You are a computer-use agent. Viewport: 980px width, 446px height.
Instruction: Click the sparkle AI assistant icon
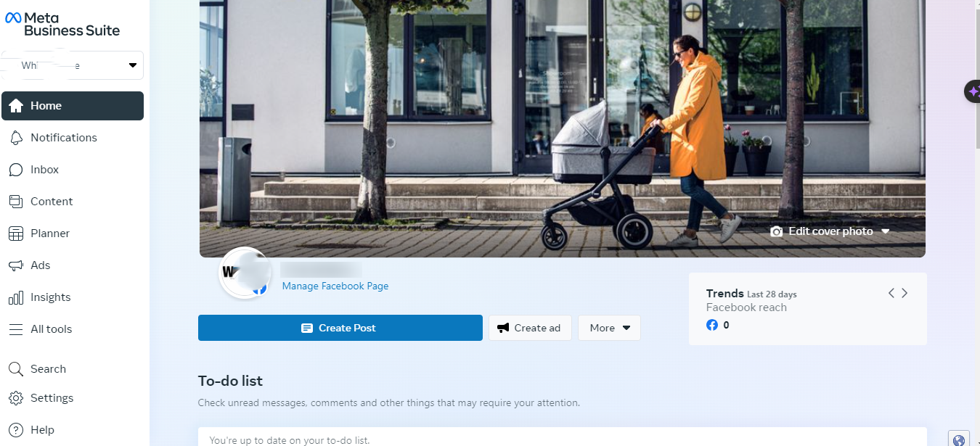point(972,92)
